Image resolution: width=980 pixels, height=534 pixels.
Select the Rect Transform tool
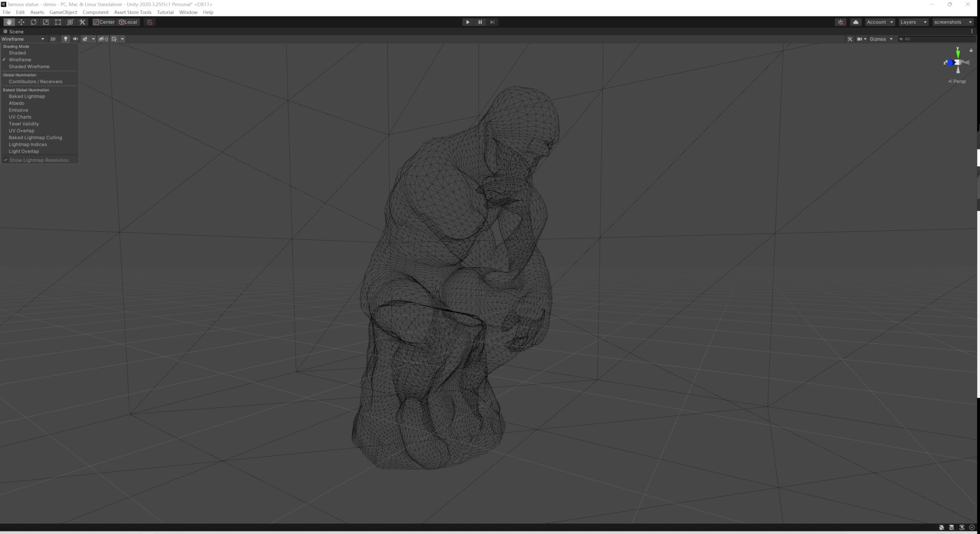pos(58,22)
